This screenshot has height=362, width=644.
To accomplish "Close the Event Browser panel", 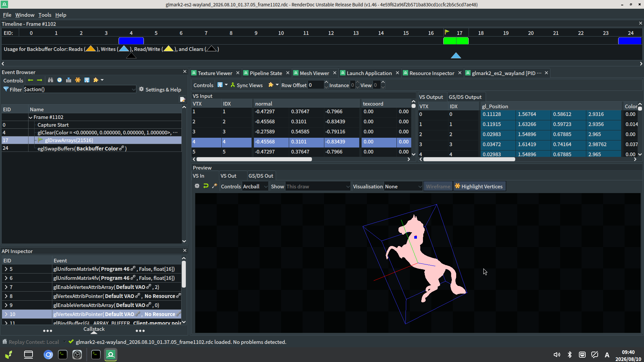I will point(185,72).
